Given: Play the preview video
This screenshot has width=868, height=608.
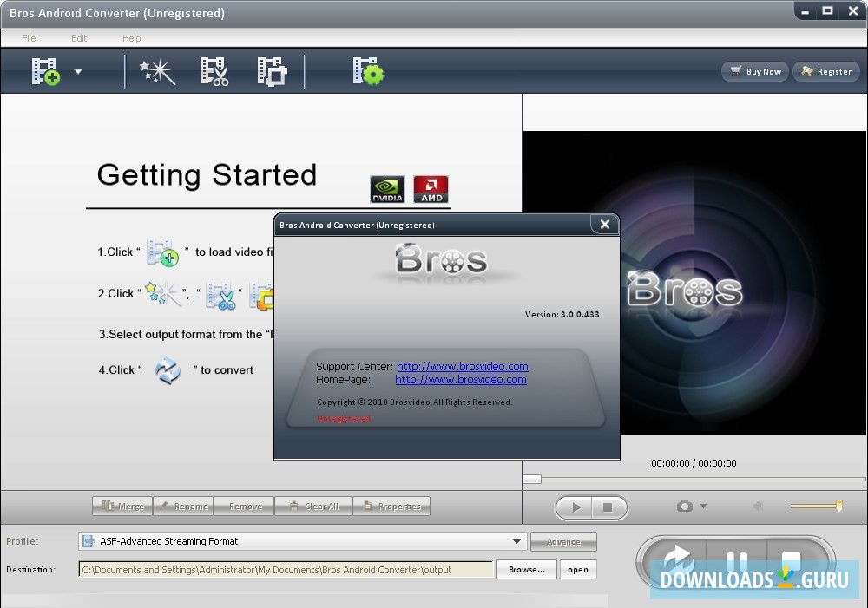Looking at the screenshot, I should 575,507.
